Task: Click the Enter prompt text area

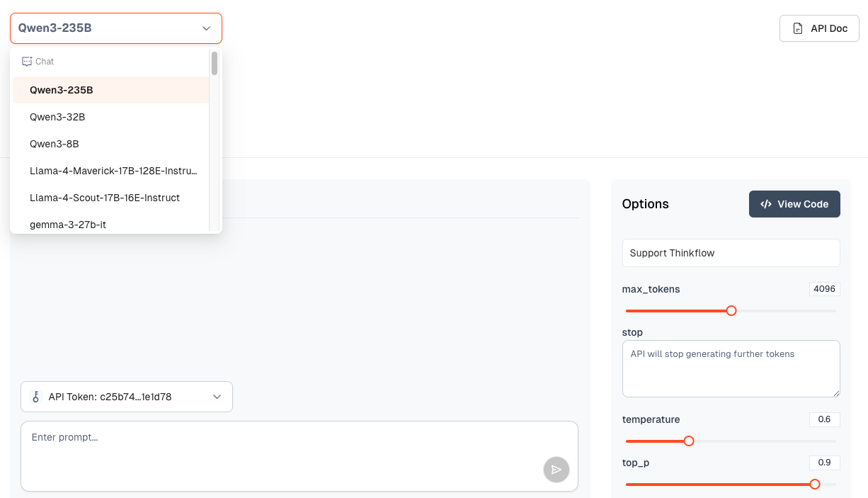Action: pos(283,453)
